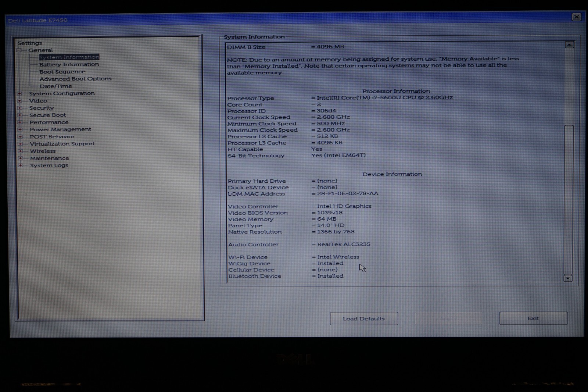The image size is (588, 392).
Task: Click the Minimum Clock Speed 500 MHz value
Action: point(331,124)
